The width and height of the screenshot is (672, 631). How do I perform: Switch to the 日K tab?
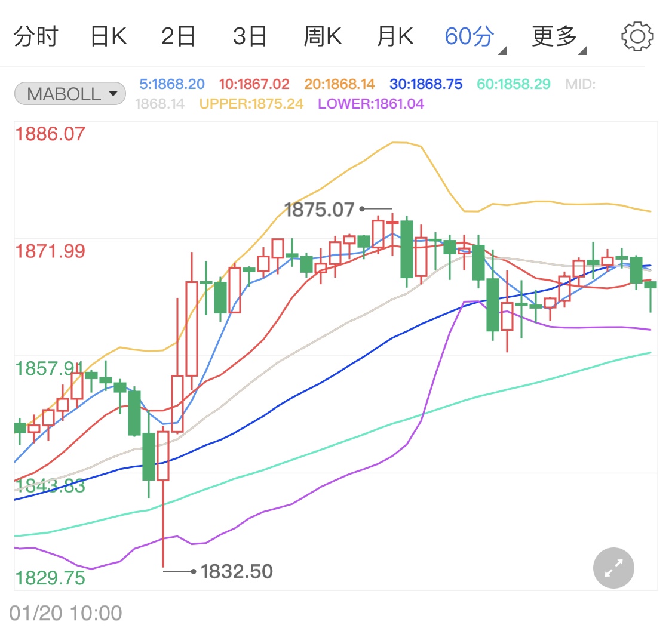pyautogui.click(x=108, y=36)
